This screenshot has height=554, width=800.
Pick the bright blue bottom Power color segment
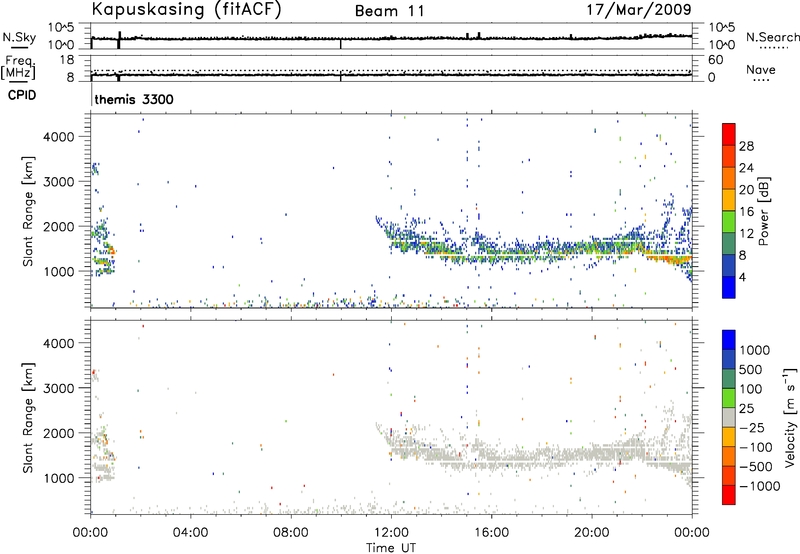[x=729, y=287]
